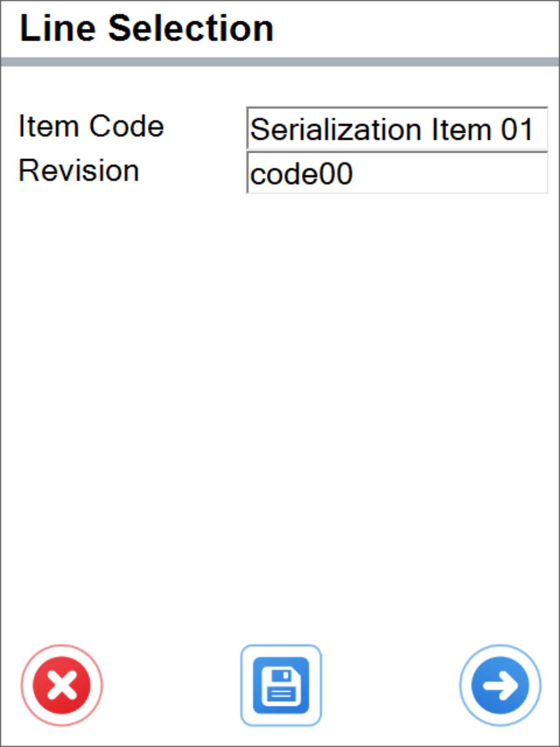Click the Line Selection title
This screenshot has height=747, width=560.
click(x=147, y=28)
